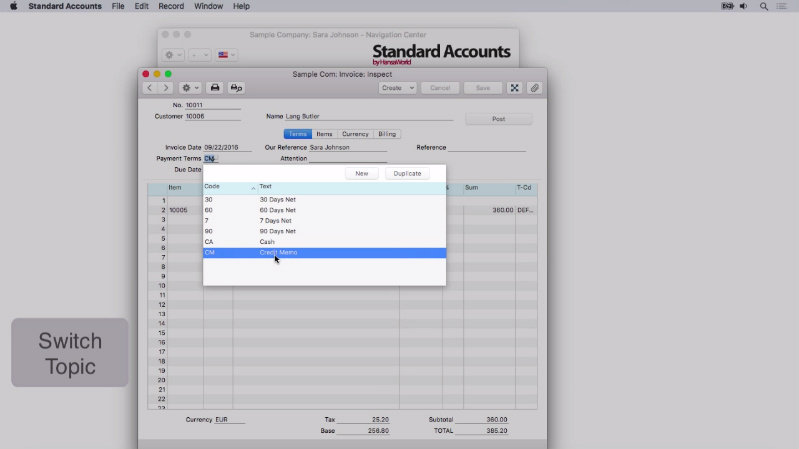Go to the previous invoice record arrow
Image resolution: width=799 pixels, height=449 pixels.
[x=150, y=88]
